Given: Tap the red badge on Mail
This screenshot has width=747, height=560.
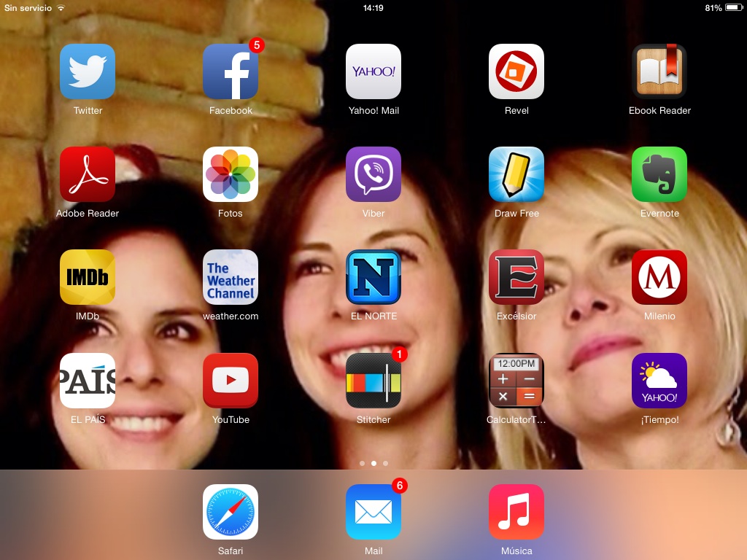Looking at the screenshot, I should tap(400, 486).
